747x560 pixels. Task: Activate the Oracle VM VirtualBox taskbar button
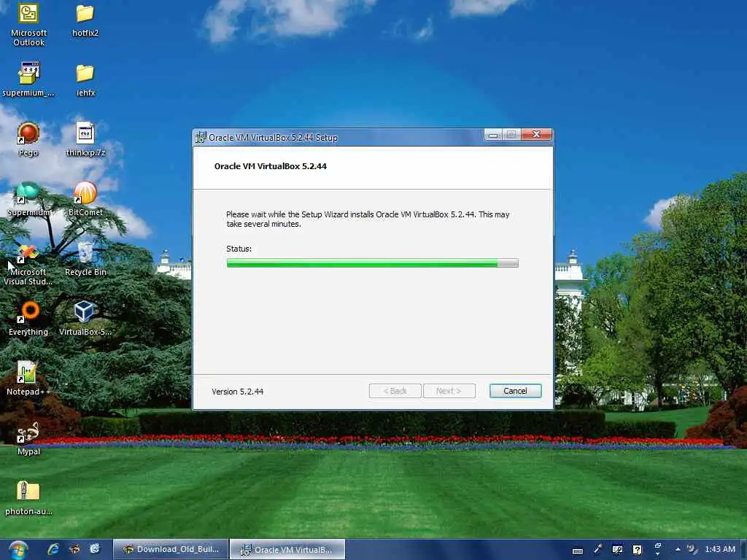point(287,550)
